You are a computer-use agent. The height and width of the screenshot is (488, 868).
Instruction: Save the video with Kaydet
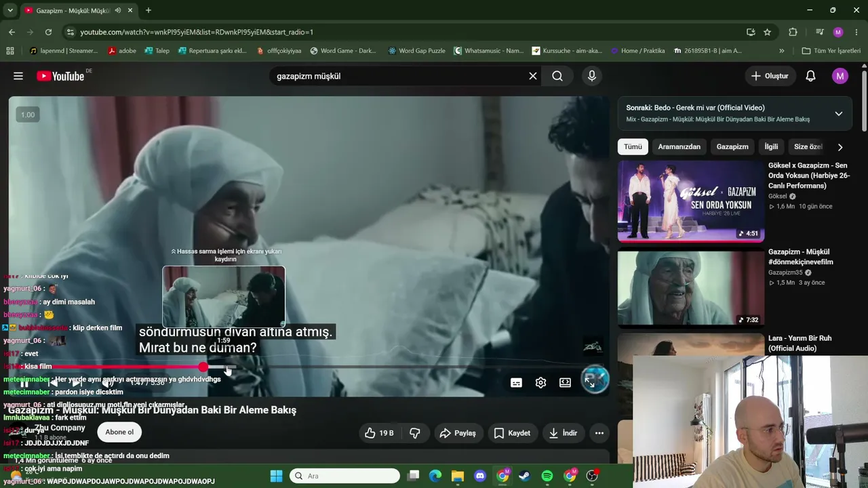512,433
